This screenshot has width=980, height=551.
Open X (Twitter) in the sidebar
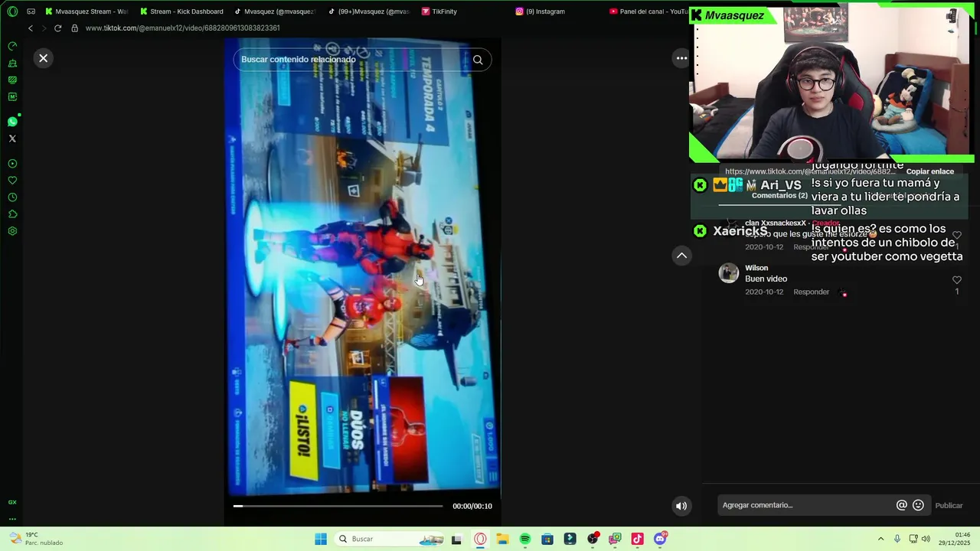(12, 139)
